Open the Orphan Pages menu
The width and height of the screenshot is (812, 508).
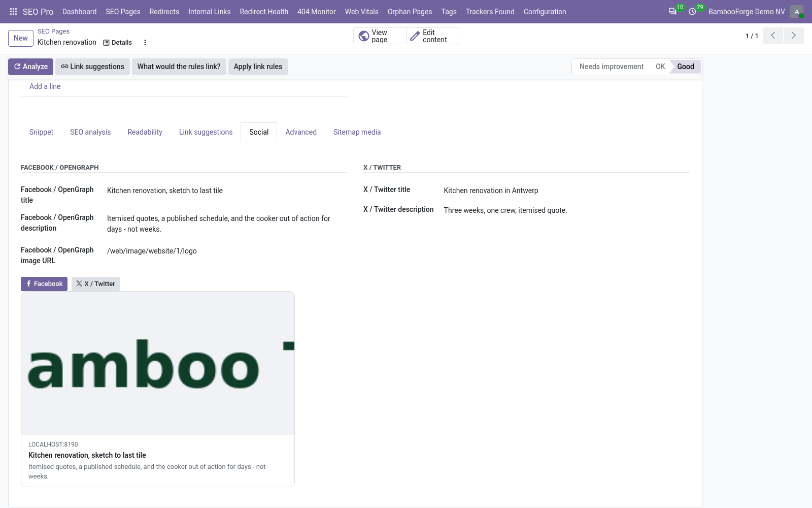point(410,12)
